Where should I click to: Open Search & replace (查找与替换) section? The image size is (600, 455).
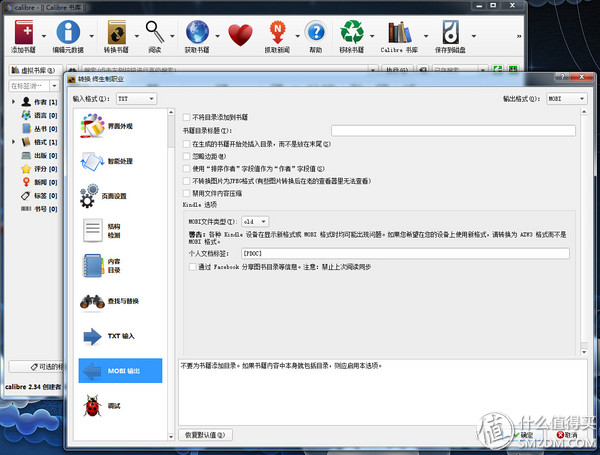click(120, 301)
